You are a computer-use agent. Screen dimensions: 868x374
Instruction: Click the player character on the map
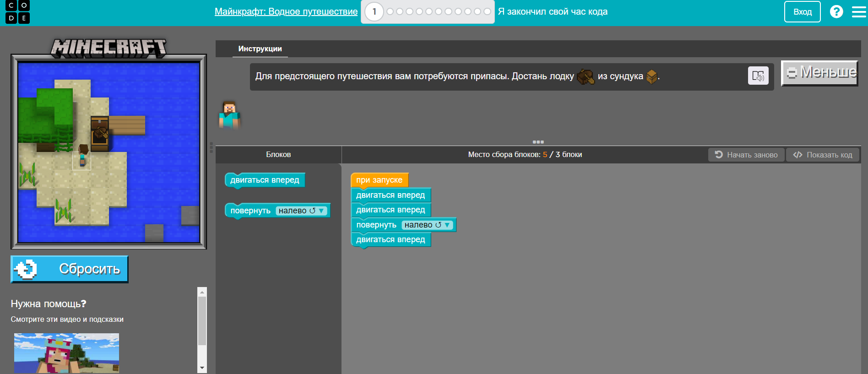click(x=82, y=156)
